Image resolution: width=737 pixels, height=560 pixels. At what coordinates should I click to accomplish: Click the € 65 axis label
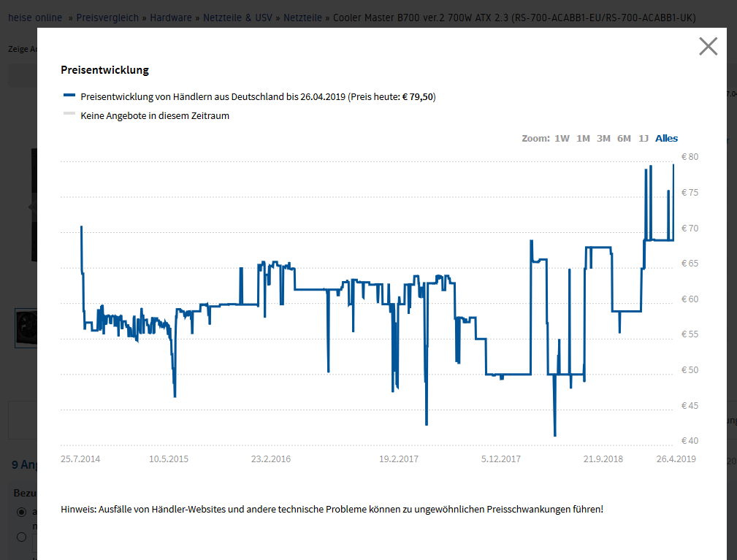point(690,264)
